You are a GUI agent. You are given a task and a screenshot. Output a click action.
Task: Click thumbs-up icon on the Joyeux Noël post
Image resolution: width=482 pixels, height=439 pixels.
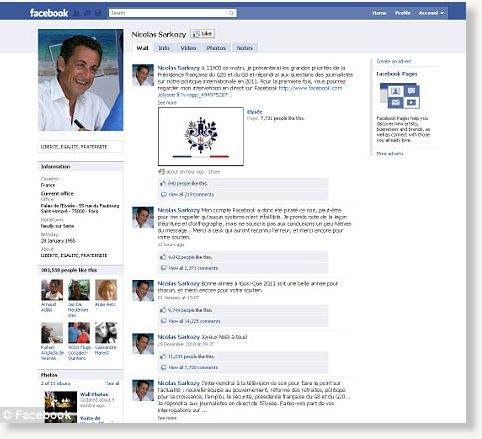coord(163,357)
